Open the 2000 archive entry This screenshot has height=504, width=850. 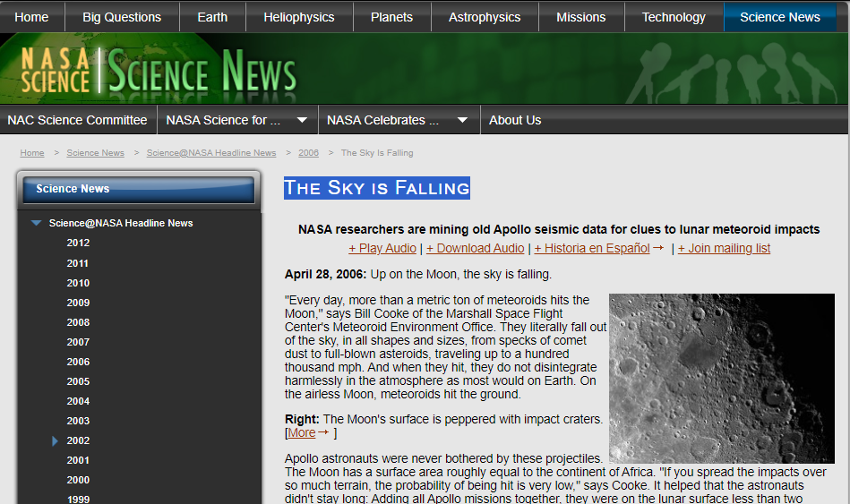click(x=78, y=480)
